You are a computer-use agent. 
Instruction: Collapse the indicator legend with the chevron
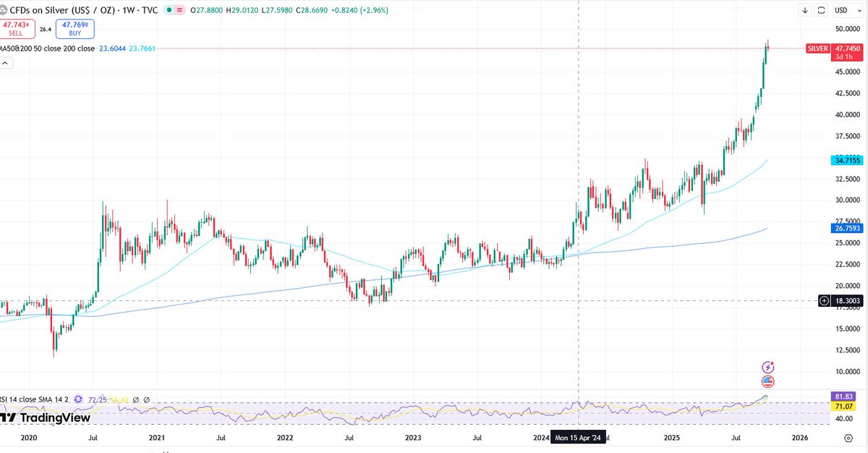[x=5, y=64]
